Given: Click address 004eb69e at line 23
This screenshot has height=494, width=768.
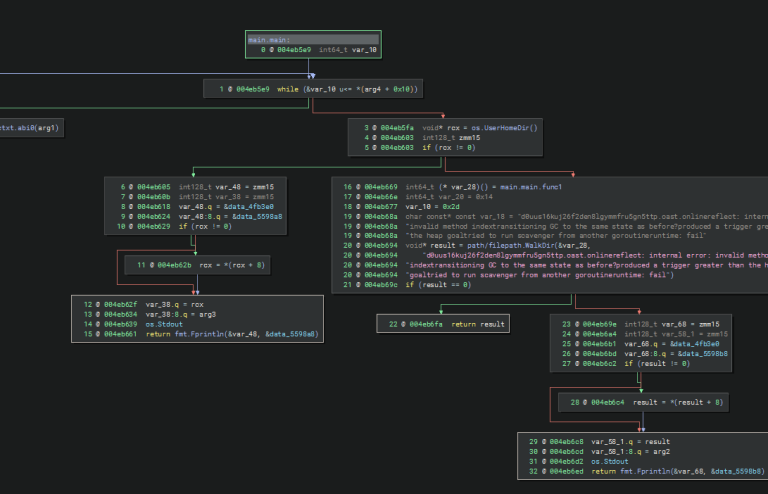Looking at the screenshot, I should [600, 324].
